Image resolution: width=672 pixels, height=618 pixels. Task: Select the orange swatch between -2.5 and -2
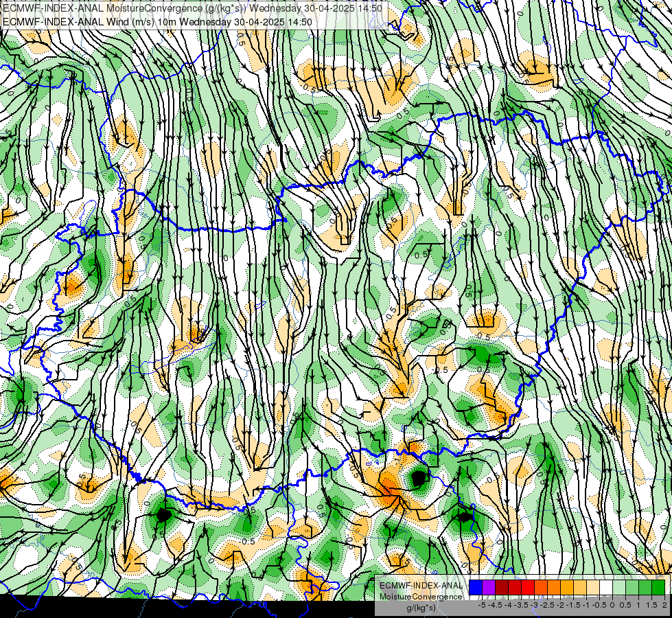(554, 587)
